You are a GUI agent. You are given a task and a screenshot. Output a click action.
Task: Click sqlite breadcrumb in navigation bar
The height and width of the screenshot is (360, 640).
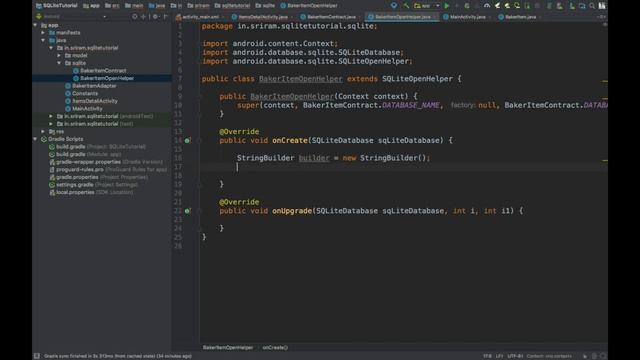click(x=265, y=6)
